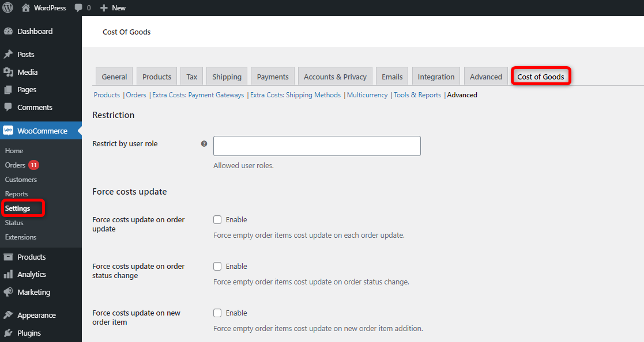Select the Dashboard gauge icon
Image resolution: width=644 pixels, height=342 pixels.
click(x=9, y=31)
